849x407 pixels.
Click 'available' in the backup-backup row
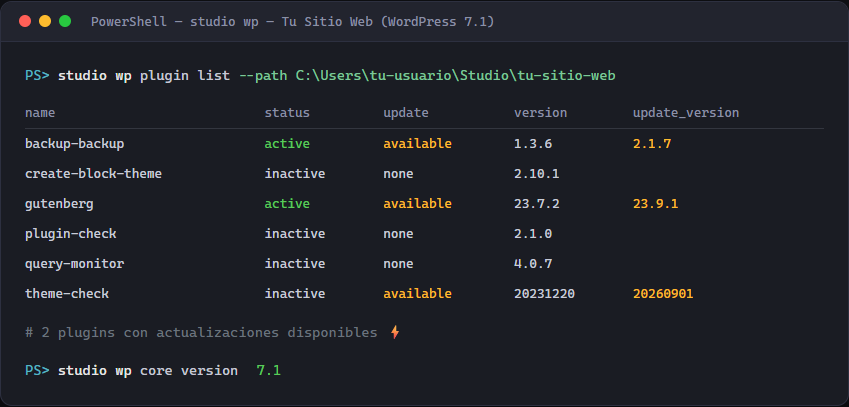click(417, 143)
